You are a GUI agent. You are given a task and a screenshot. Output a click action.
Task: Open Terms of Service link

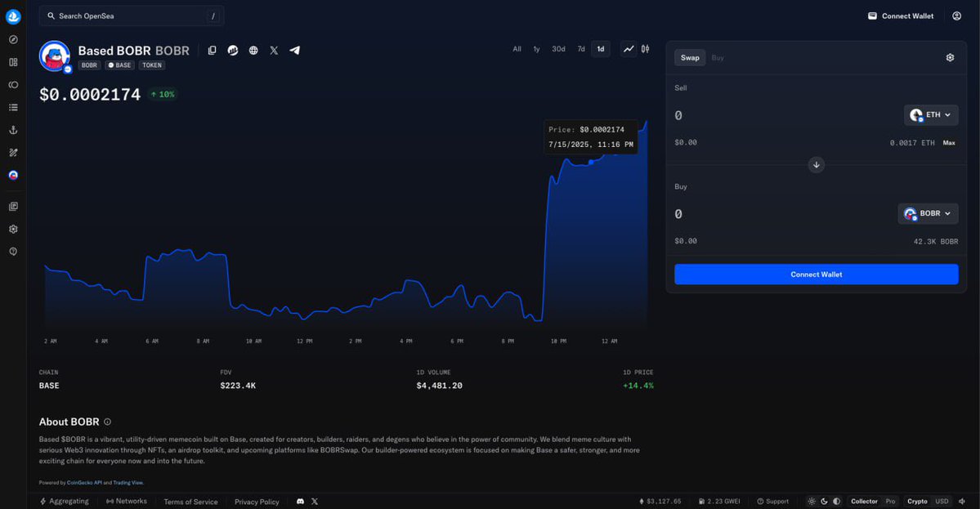190,502
